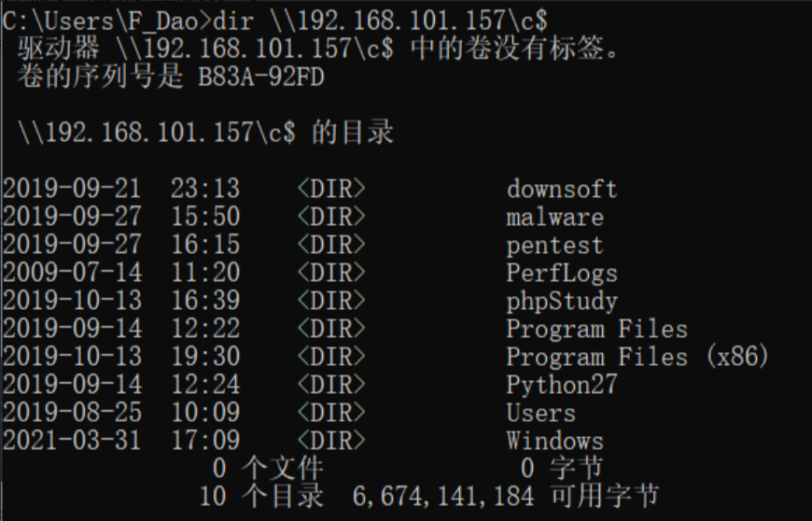Click the <DIR> marker beside downsoft
The image size is (812, 521).
tap(331, 189)
